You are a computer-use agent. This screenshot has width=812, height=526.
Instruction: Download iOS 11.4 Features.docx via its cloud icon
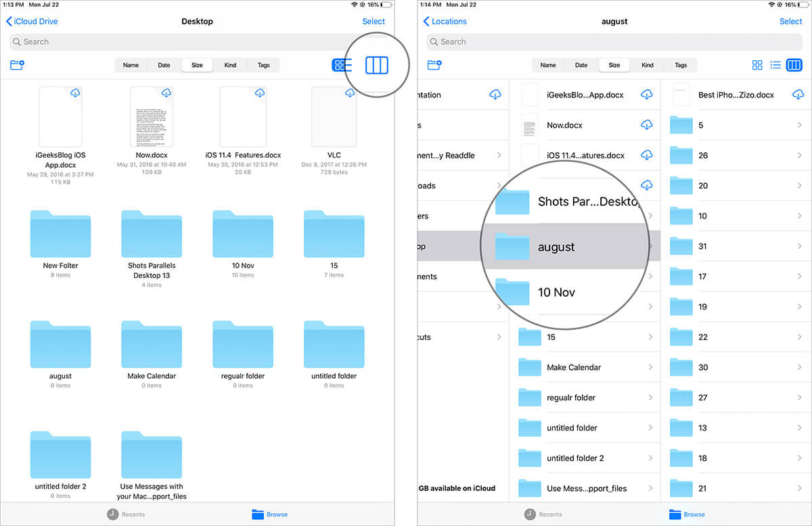click(x=260, y=93)
